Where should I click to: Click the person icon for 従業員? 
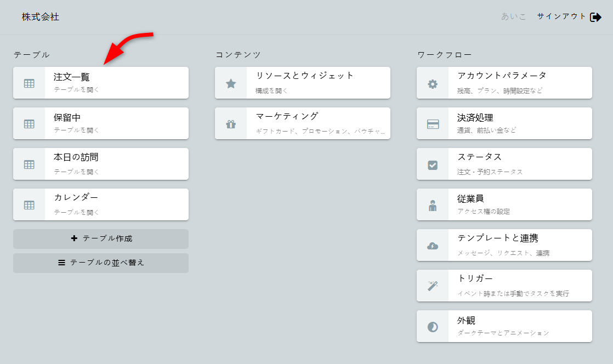pos(433,205)
